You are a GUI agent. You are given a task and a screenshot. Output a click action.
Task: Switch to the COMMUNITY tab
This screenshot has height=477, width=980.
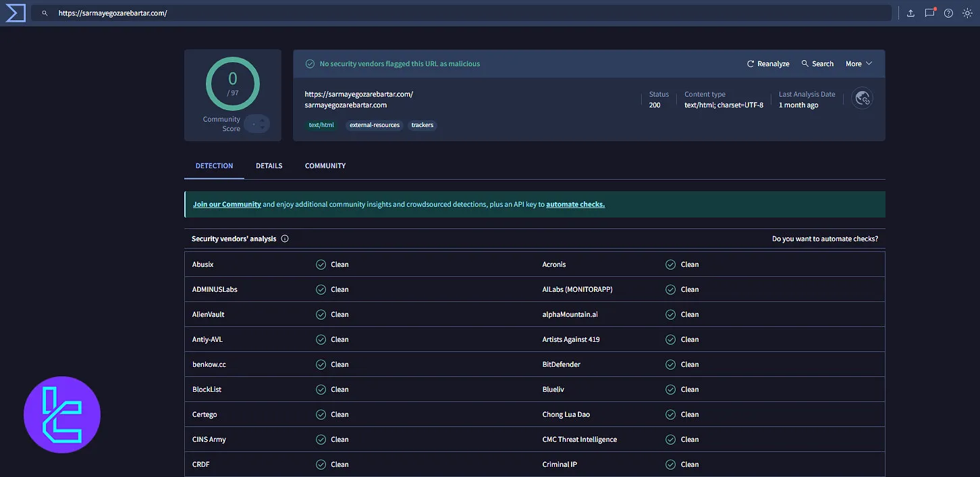pyautogui.click(x=325, y=166)
